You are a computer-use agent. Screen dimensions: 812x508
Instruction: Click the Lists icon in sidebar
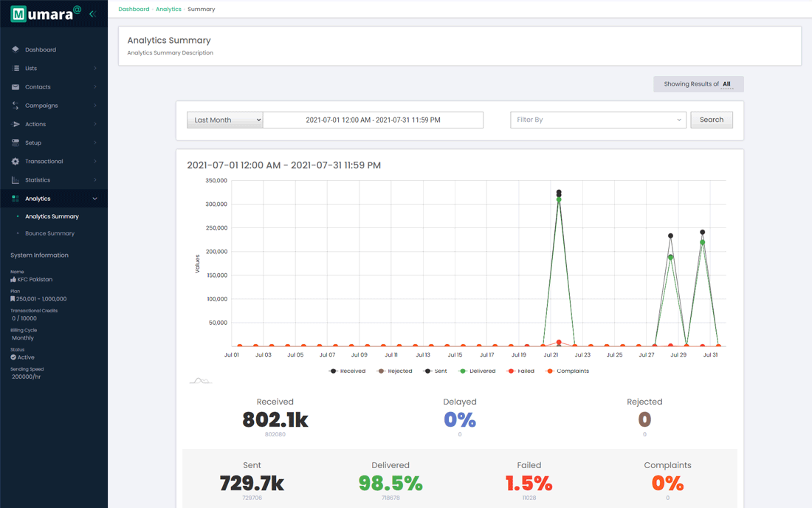click(x=16, y=68)
